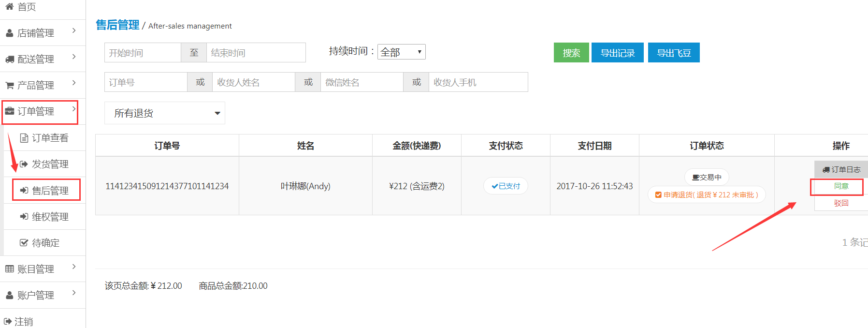Click the 导出飞豆 button
Screen dimensions: 868x328
click(x=674, y=53)
